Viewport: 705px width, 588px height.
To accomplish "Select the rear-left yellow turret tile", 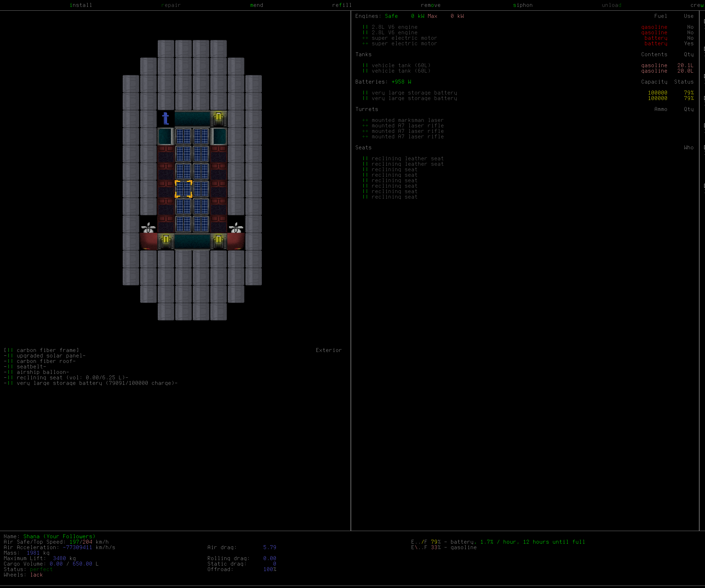I will (166, 241).
